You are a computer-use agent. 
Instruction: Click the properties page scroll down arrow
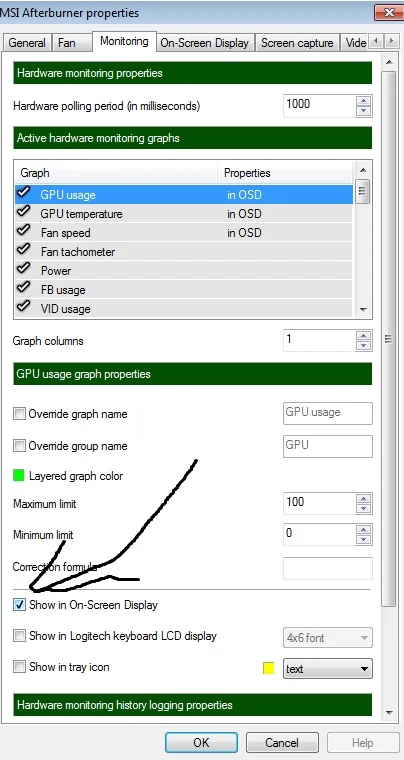pyautogui.click(x=388, y=712)
